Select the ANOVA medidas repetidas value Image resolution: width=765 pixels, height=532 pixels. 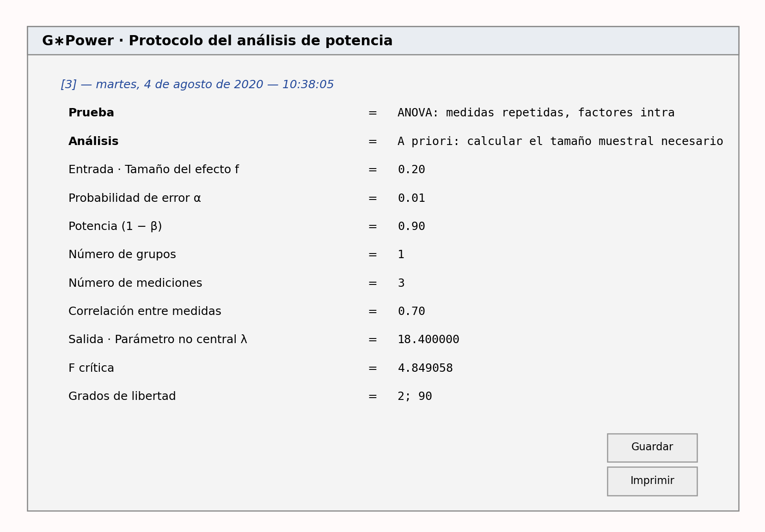click(x=536, y=113)
